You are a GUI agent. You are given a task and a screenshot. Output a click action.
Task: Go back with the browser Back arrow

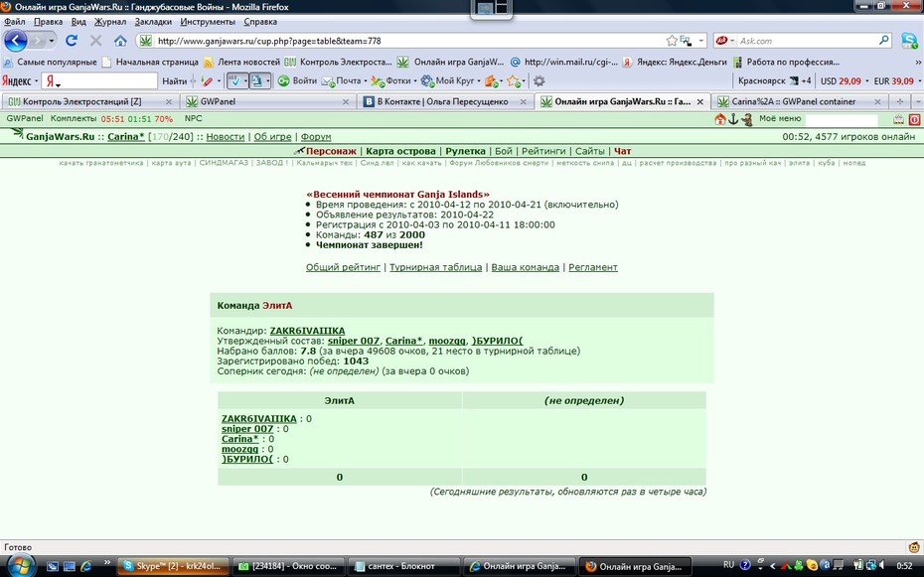coord(16,41)
